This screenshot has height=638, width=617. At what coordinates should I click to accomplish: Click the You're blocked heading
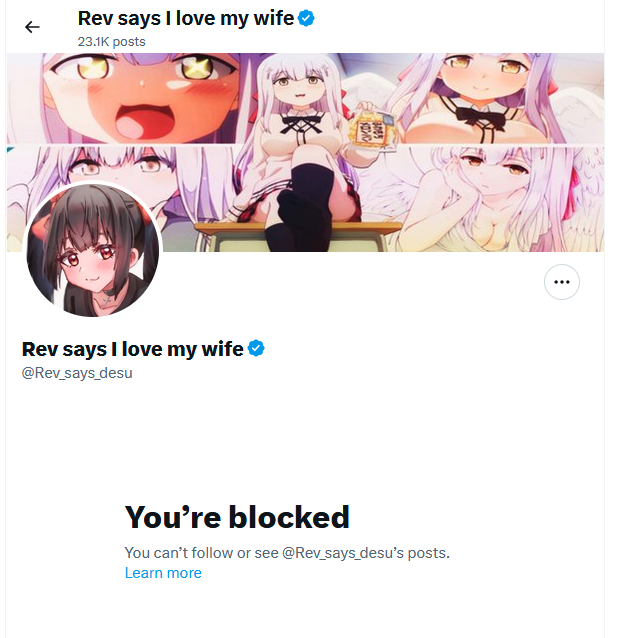point(237,517)
